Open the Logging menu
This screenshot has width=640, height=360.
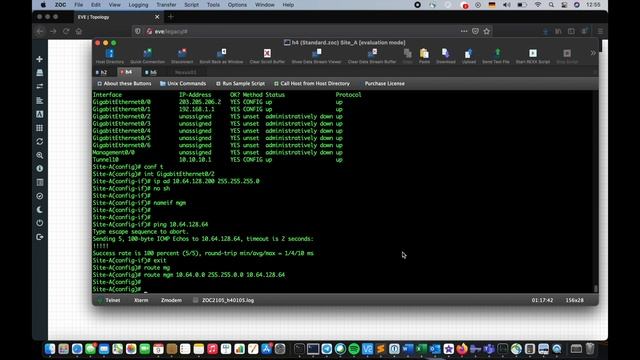138,5
